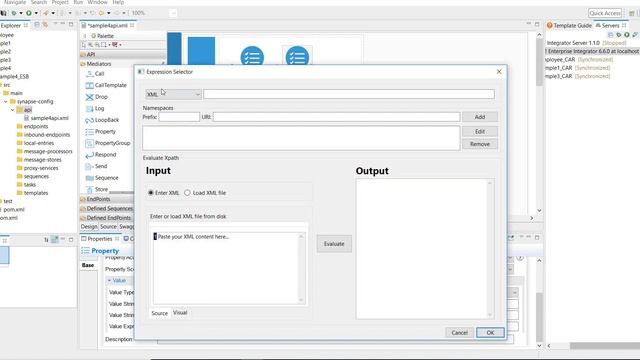Screen dimensions: 640x360
Task: Select the templates folder in Explorer
Action: 32,193
